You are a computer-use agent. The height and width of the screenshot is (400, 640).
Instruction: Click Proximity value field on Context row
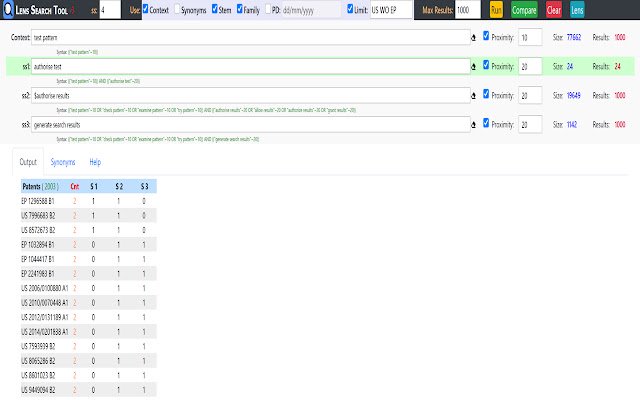tap(530, 37)
